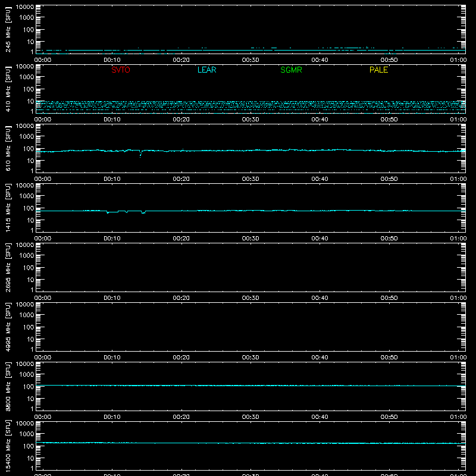Click the 00:40 time label below the 1415 MHz panel
476x476 pixels.
[x=320, y=239]
